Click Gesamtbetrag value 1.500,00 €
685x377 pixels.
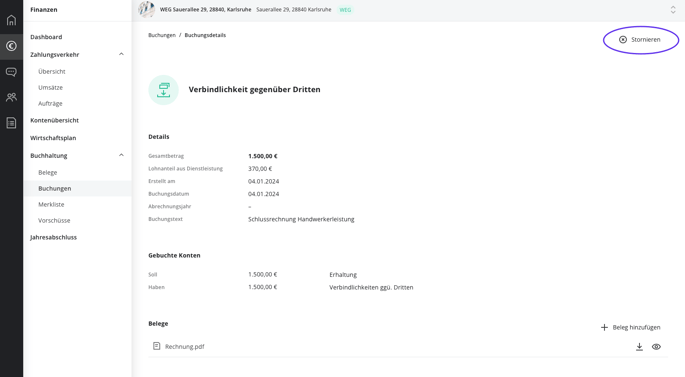tap(263, 156)
